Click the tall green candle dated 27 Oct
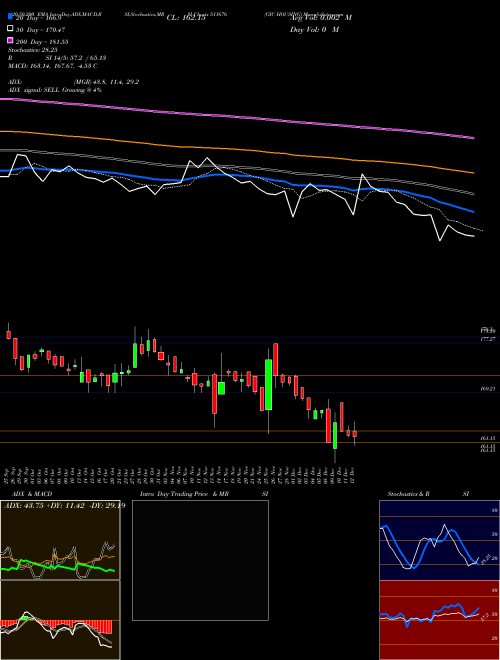 [x=135, y=355]
